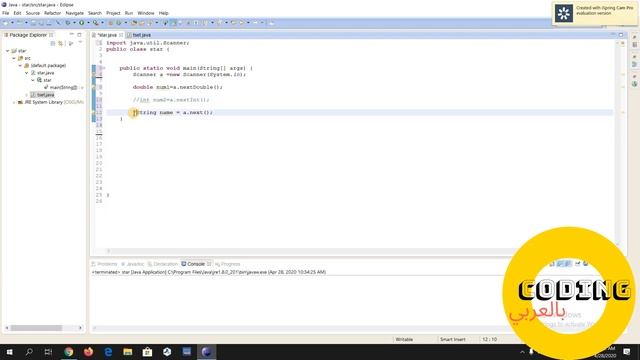Expand the JRE System Library node

[x=14, y=102]
